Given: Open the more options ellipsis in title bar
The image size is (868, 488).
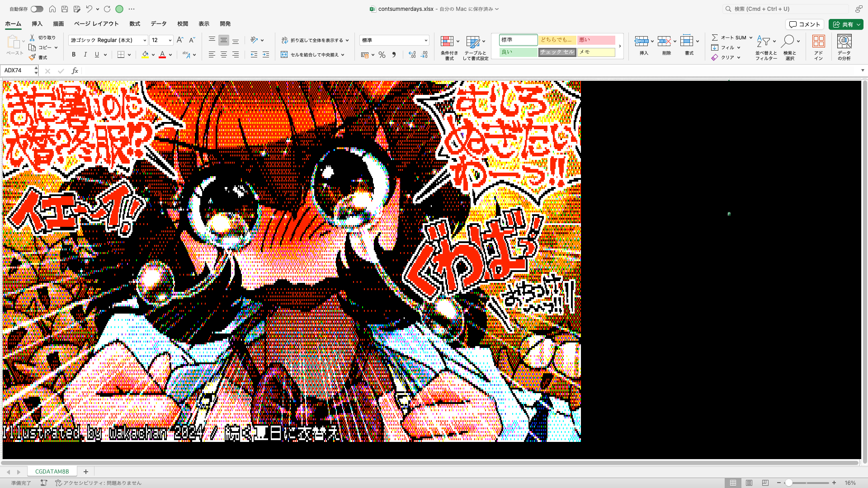Looking at the screenshot, I should tap(132, 9).
